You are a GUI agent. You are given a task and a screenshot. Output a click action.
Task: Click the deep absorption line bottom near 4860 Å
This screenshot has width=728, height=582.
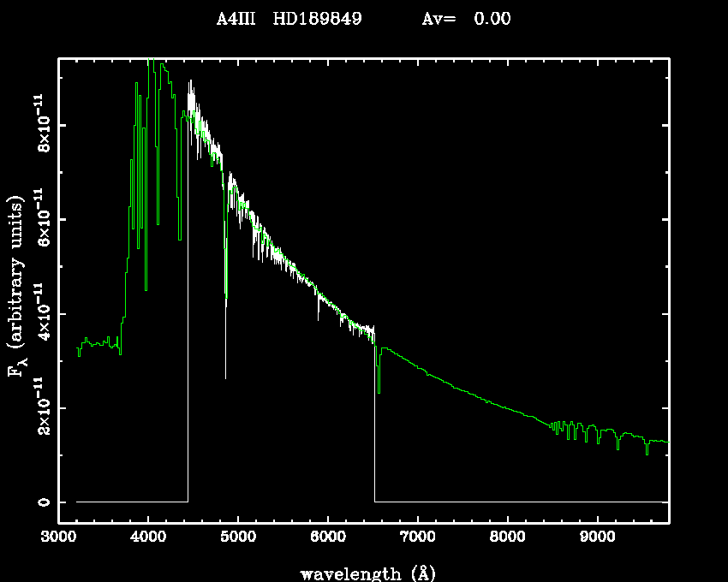pos(225,375)
